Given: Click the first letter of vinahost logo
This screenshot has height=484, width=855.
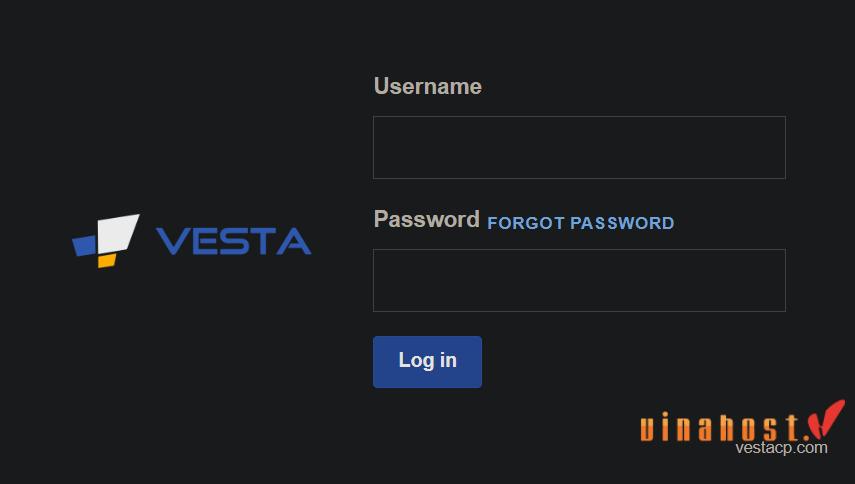Looking at the screenshot, I should pos(648,429).
